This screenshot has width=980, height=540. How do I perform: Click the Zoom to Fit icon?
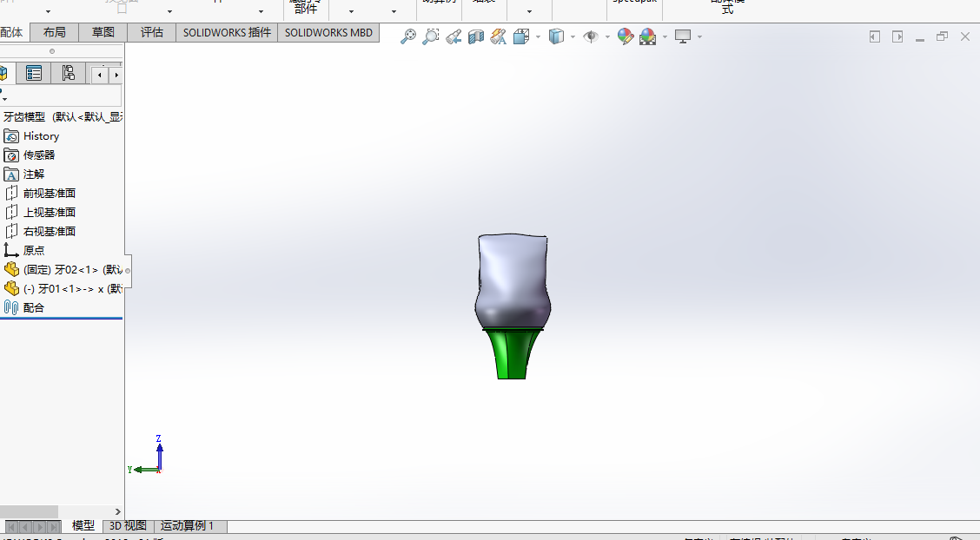(408, 36)
